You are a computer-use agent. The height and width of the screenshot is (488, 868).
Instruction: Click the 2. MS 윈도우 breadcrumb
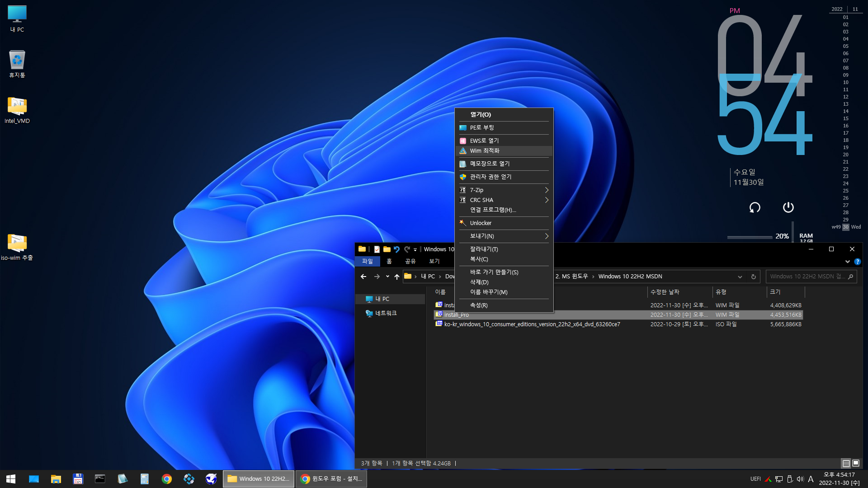(571, 277)
